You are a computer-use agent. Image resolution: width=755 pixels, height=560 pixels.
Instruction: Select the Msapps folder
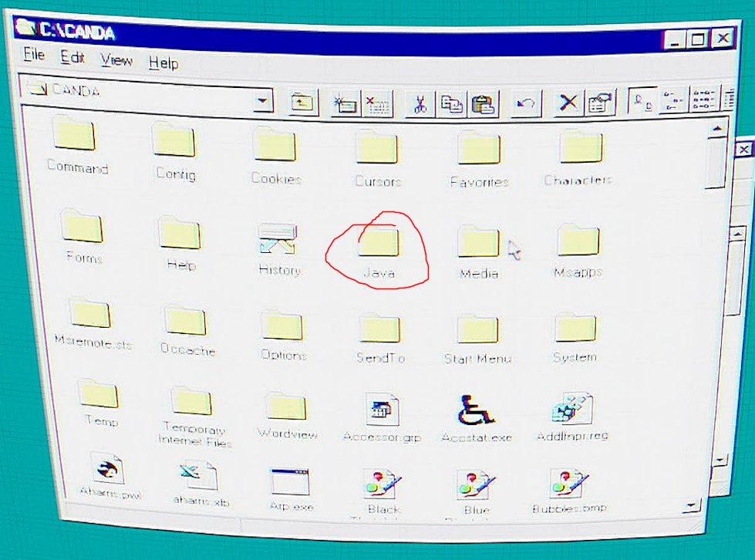[x=578, y=251]
